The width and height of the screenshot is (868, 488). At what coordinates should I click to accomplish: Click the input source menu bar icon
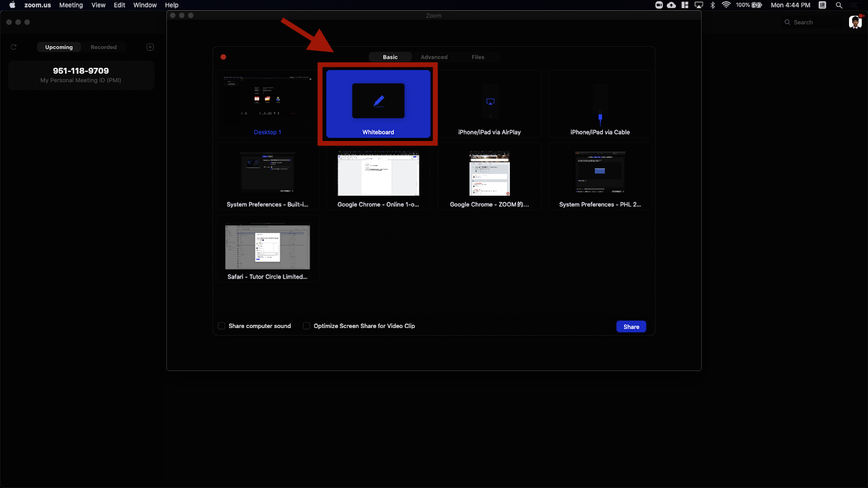point(822,5)
